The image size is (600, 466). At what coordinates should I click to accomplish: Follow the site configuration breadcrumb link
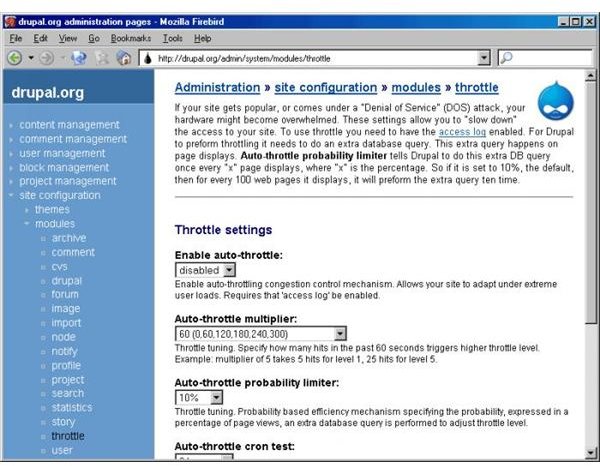pyautogui.click(x=326, y=88)
